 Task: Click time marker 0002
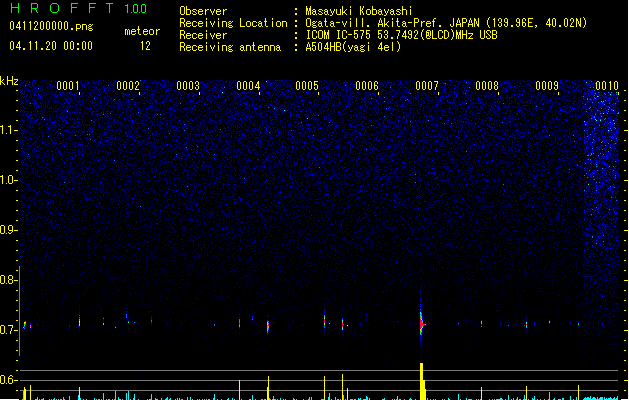128,86
